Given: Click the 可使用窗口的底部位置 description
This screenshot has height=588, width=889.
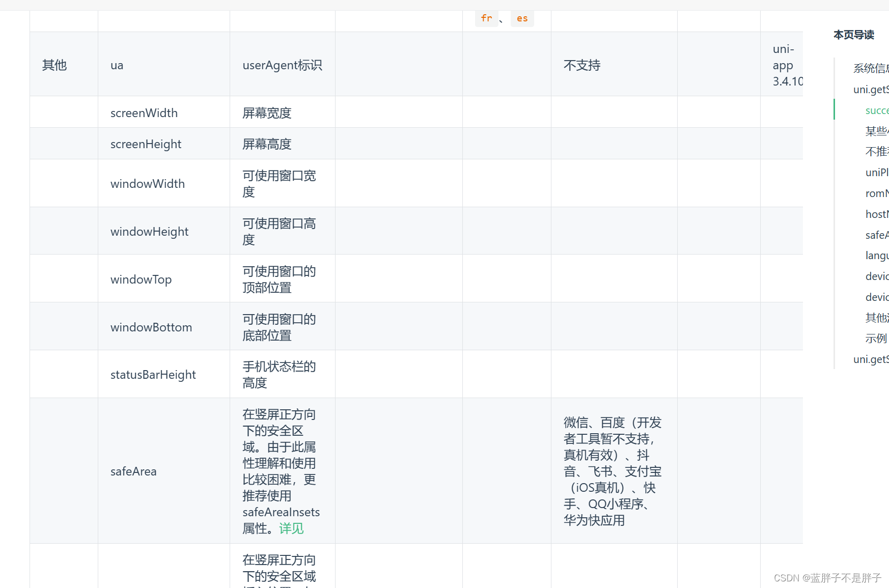Looking at the screenshot, I should tap(279, 327).
